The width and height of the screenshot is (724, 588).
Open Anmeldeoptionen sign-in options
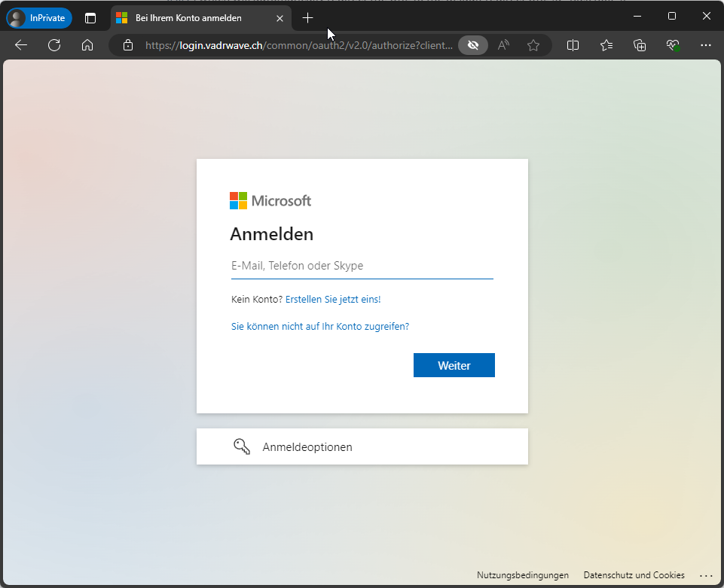pyautogui.click(x=362, y=446)
